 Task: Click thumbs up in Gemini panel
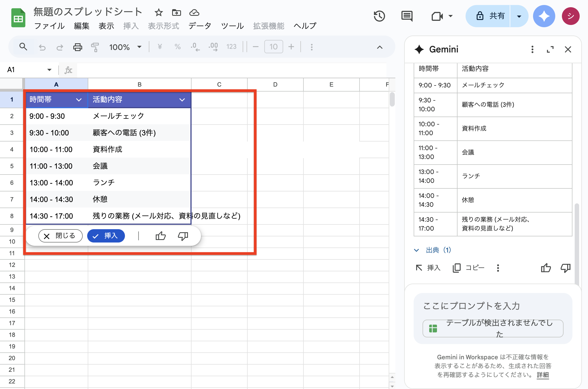pyautogui.click(x=546, y=268)
